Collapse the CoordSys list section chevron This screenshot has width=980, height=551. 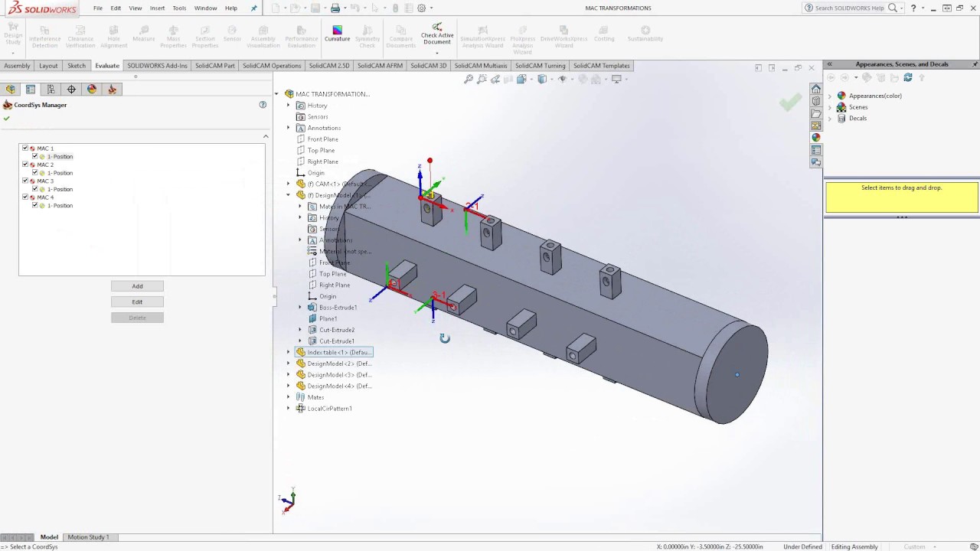[266, 136]
